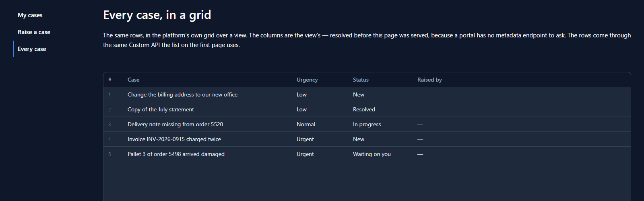Click the Waiting on you status
The height and width of the screenshot is (201, 644).
click(372, 154)
